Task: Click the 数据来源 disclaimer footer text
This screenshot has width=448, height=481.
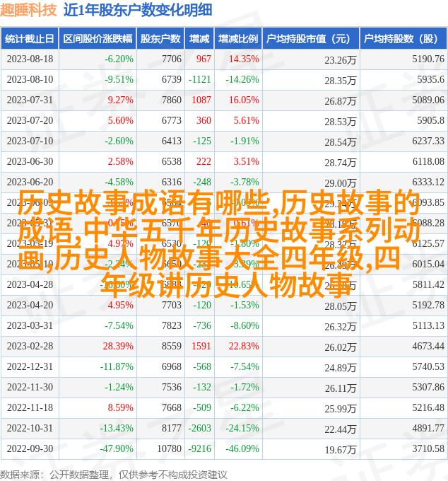Action: click(114, 474)
